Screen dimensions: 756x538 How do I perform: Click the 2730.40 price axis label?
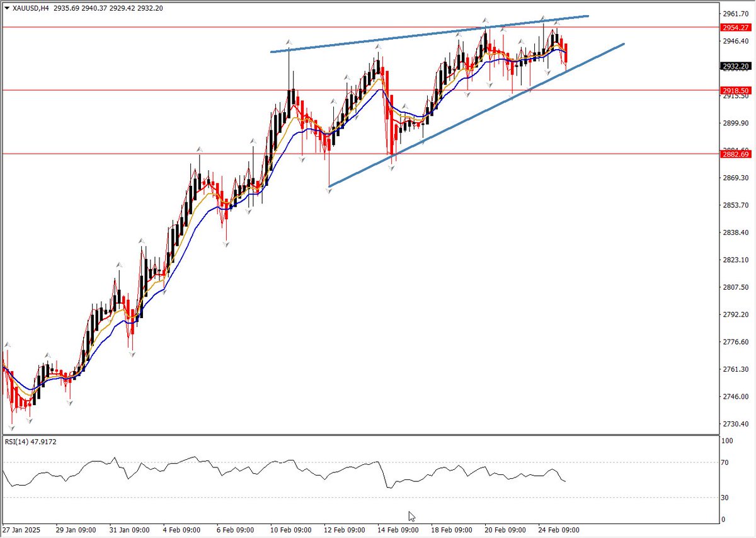(x=735, y=424)
